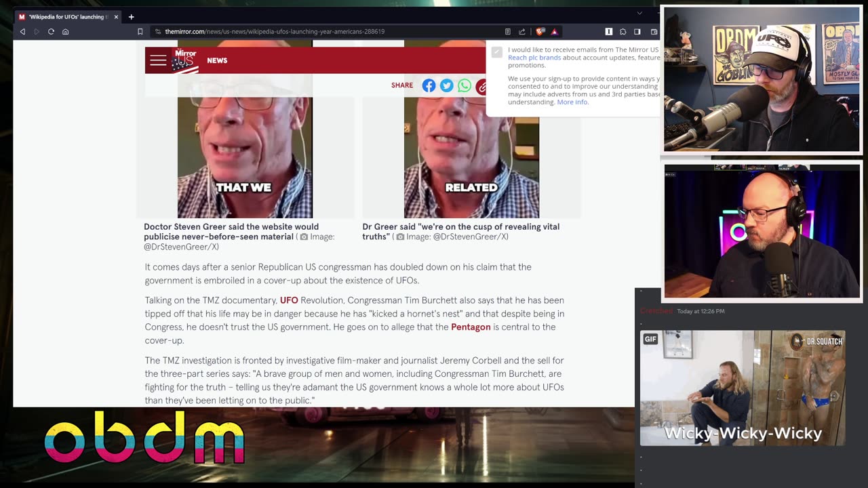The height and width of the screenshot is (488, 868).
Task: Open Brave Shields lion icon
Action: pyautogui.click(x=540, y=32)
